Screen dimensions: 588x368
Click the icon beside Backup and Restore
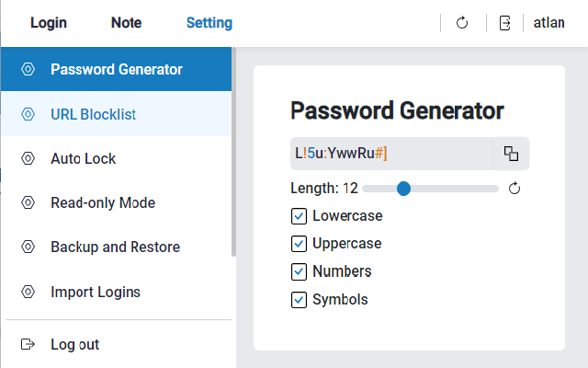point(28,247)
